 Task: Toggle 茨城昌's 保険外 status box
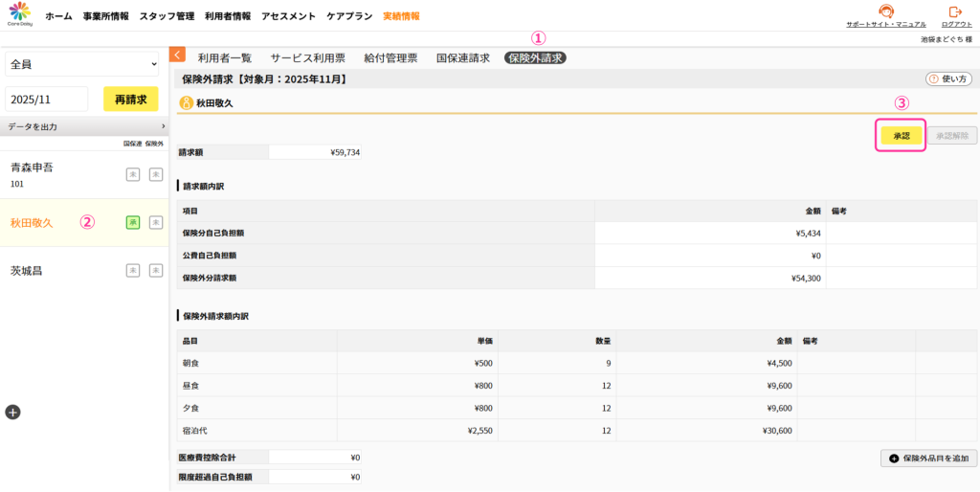(x=156, y=271)
